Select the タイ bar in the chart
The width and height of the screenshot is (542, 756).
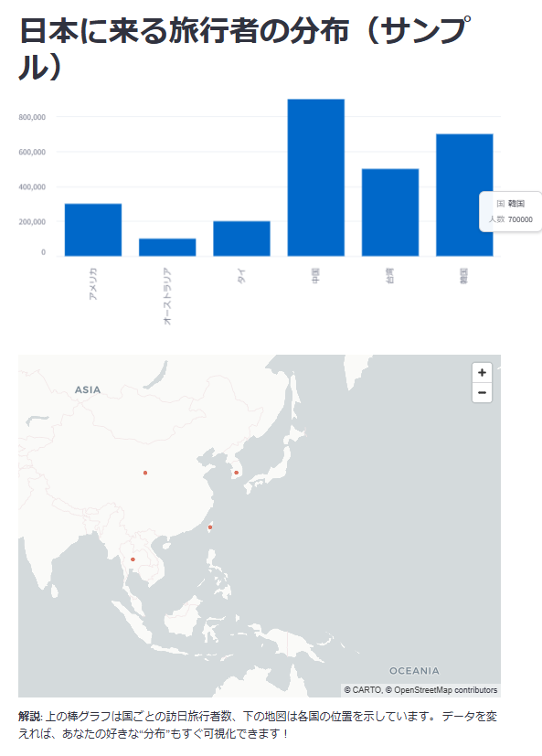(241, 239)
